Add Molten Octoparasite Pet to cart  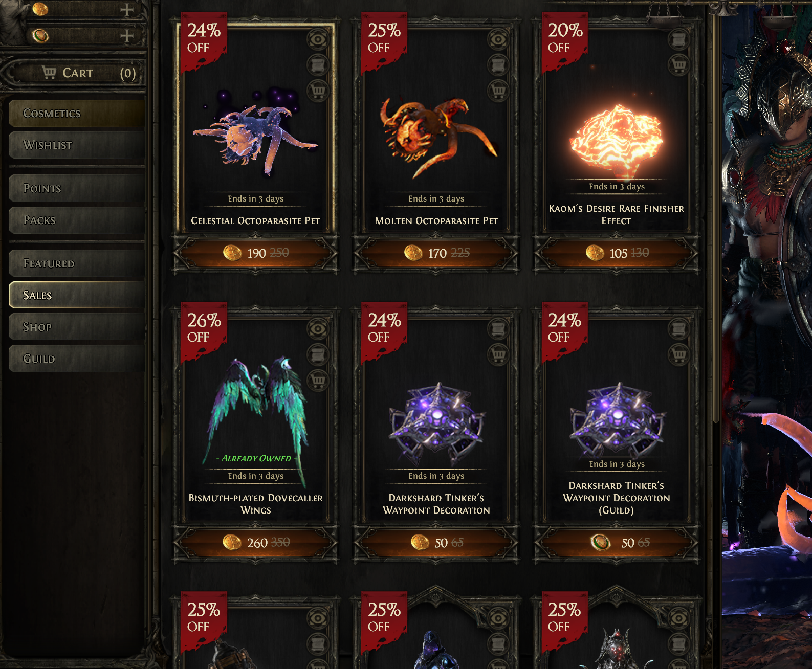(498, 91)
